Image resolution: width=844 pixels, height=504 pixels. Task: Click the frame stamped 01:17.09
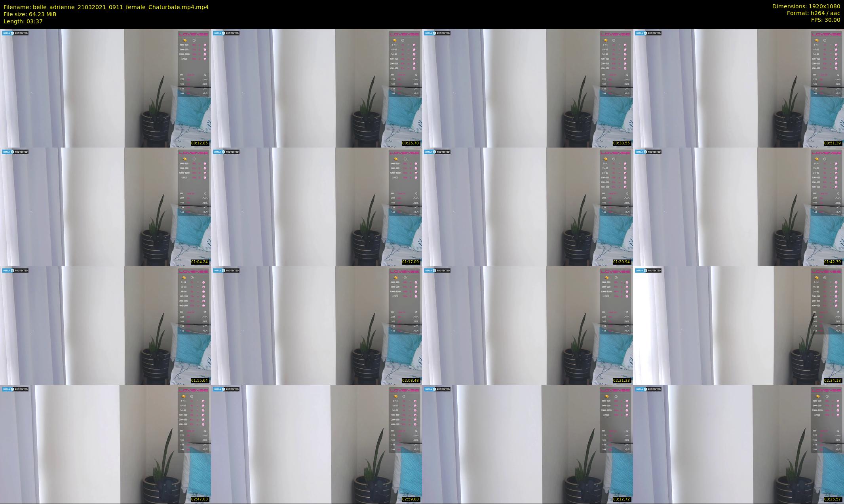[316, 207]
